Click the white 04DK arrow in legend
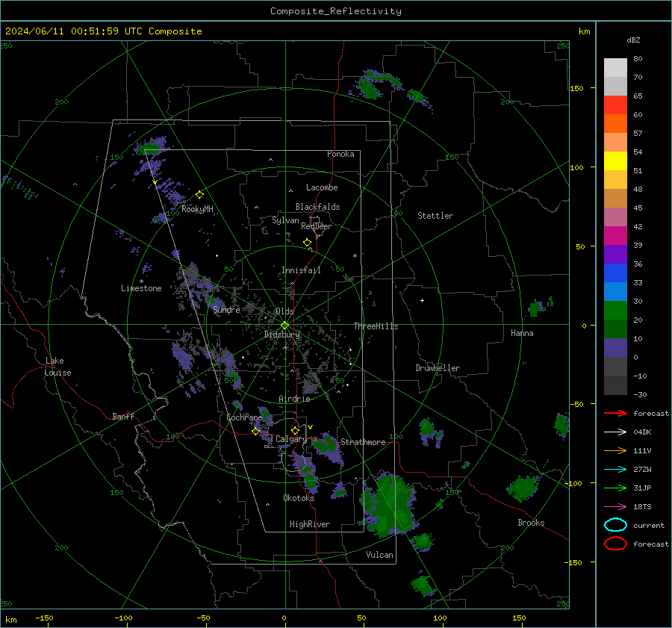672x628 pixels. (615, 432)
